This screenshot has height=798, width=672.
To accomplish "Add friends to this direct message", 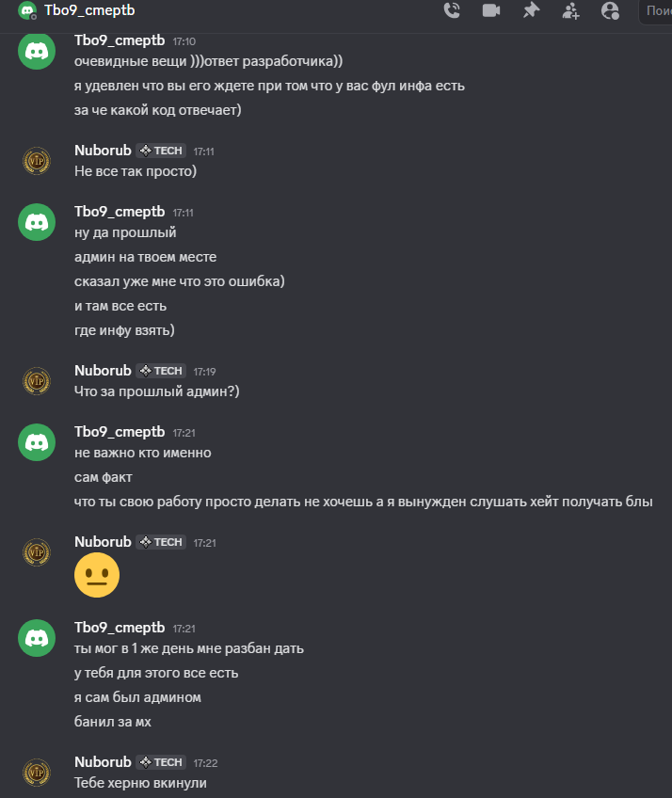I will 570,10.
